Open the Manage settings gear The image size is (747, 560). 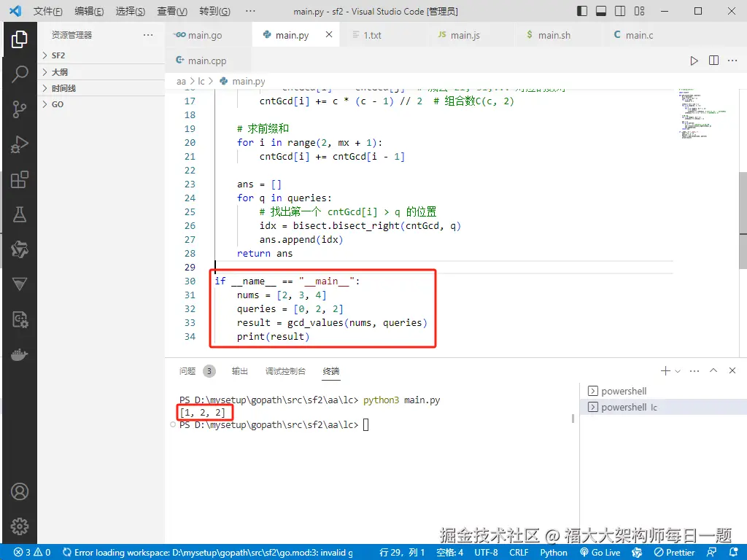(20, 526)
